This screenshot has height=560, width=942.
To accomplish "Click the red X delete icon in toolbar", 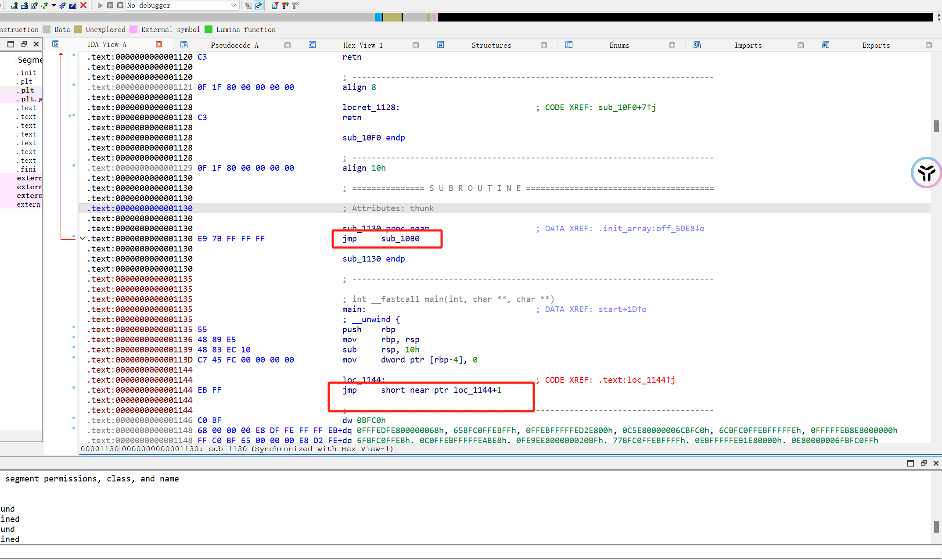I will (x=83, y=5).
